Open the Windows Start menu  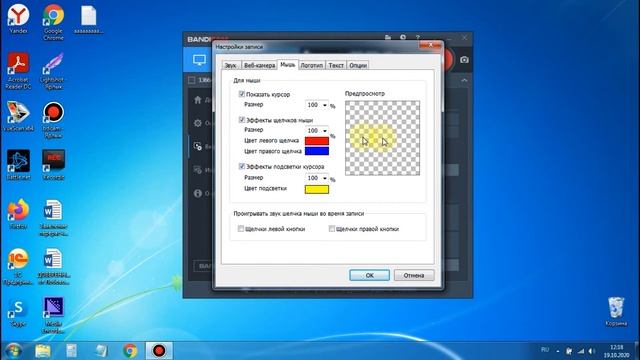pos(13,351)
